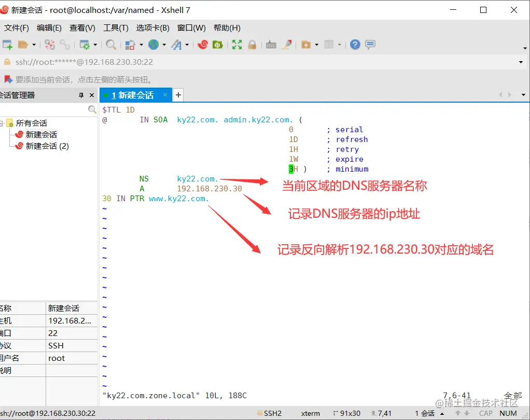Close the session manager panel
The image size is (530, 420).
click(92, 95)
